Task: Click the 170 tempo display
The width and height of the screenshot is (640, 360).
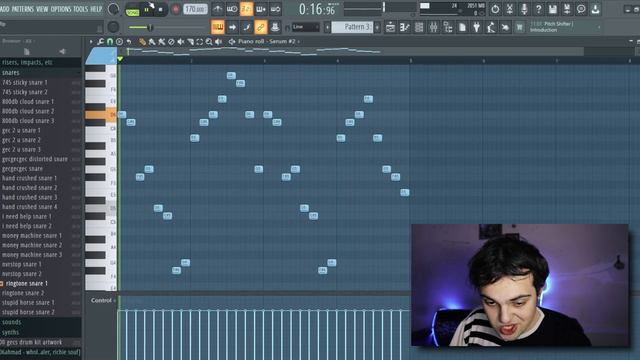Action: (196, 9)
